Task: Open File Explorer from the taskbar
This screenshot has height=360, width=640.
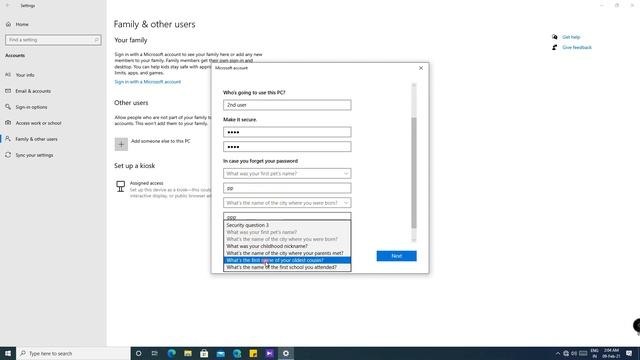Action: click(188, 353)
